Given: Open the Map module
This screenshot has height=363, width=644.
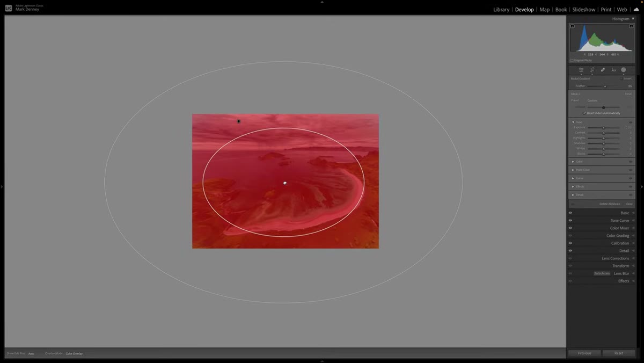Looking at the screenshot, I should point(544,10).
